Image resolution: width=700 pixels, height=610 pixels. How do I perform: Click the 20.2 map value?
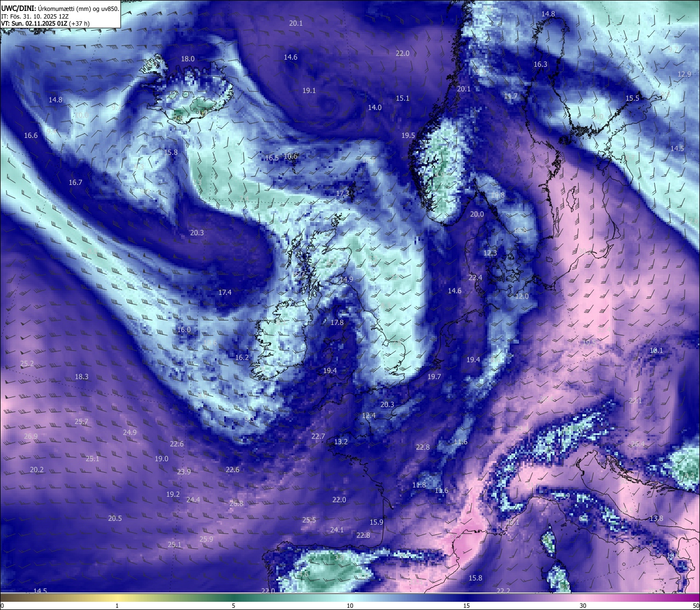tap(37, 469)
